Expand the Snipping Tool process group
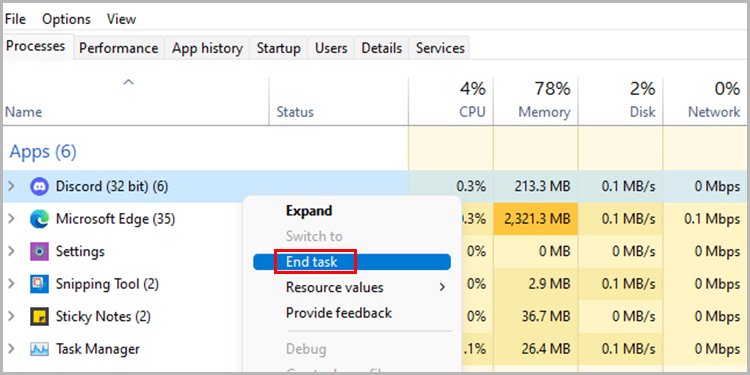 (x=11, y=284)
